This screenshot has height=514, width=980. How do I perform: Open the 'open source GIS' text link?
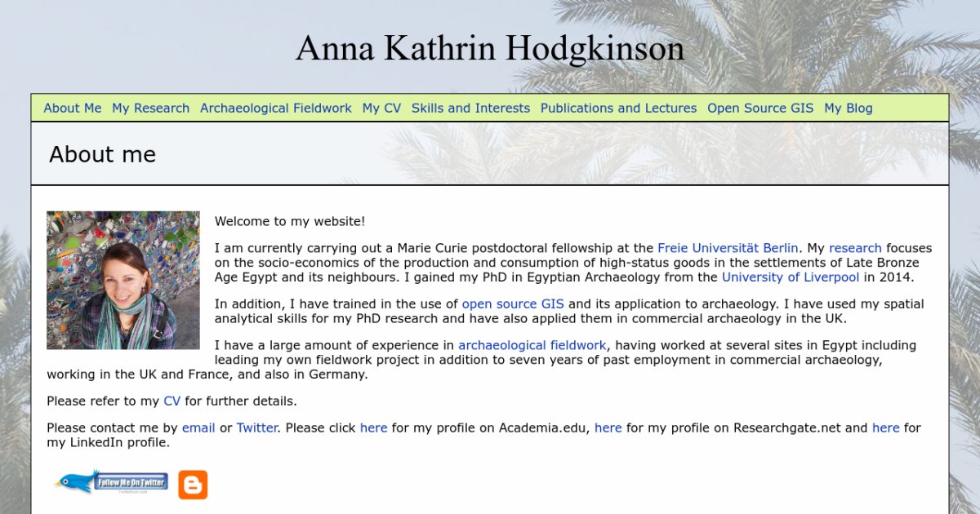tap(513, 304)
